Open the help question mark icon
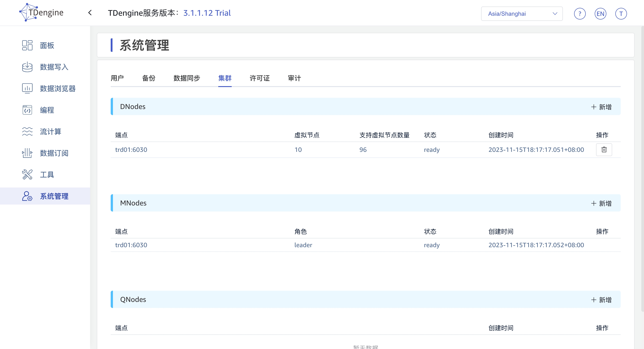This screenshot has height=349, width=644. click(x=579, y=14)
